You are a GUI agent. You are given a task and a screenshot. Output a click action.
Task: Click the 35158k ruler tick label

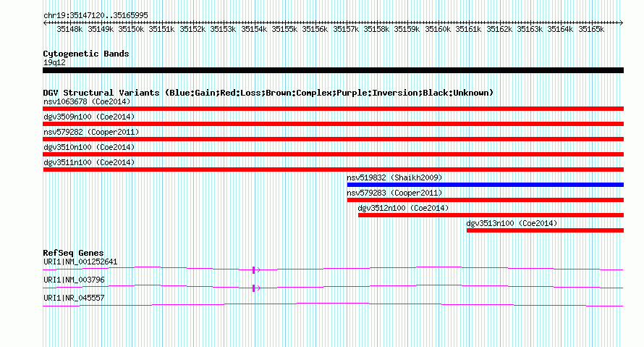tap(376, 29)
